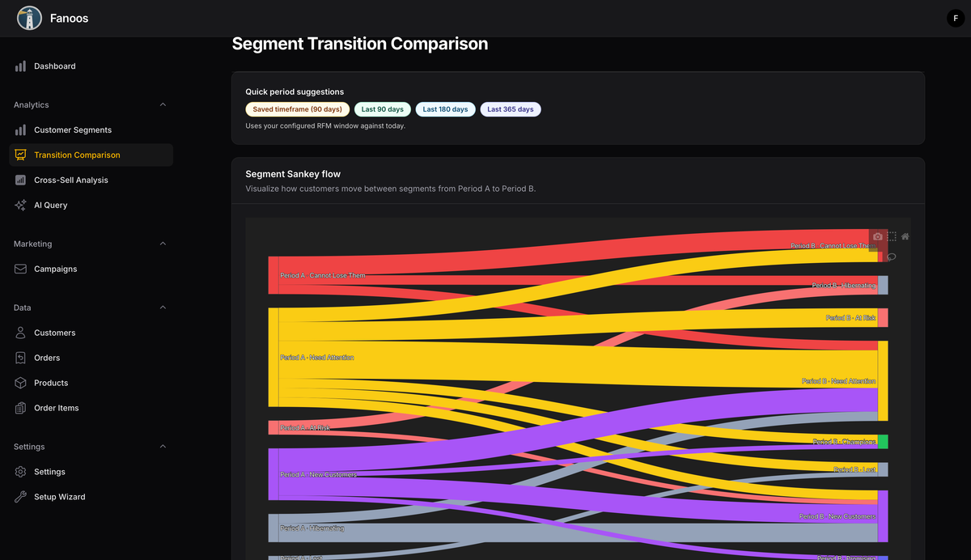Activate box select tool in chart toolbar
The width and height of the screenshot is (971, 560).
[892, 236]
